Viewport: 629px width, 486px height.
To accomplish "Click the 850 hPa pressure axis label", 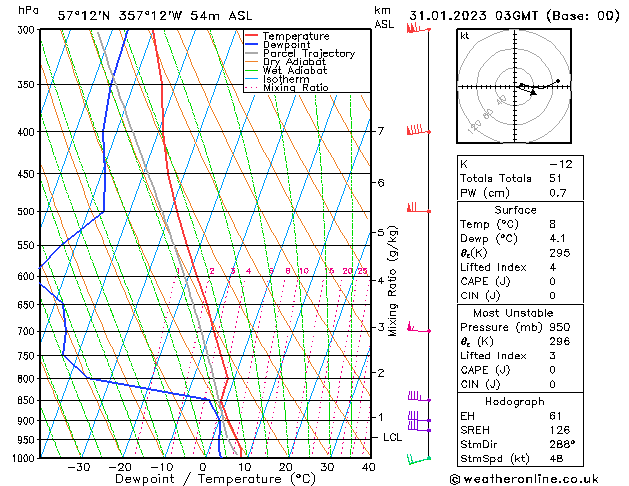I will click(28, 400).
